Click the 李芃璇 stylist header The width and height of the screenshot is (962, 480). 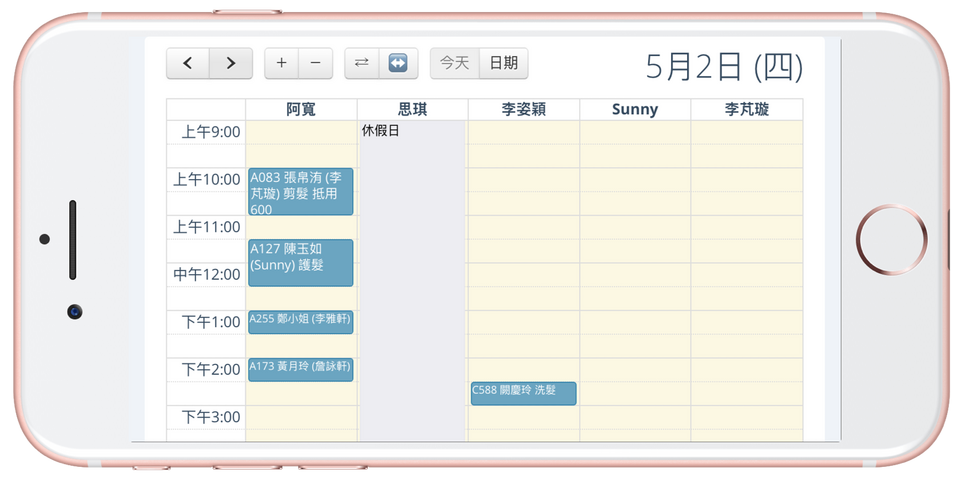point(746,110)
